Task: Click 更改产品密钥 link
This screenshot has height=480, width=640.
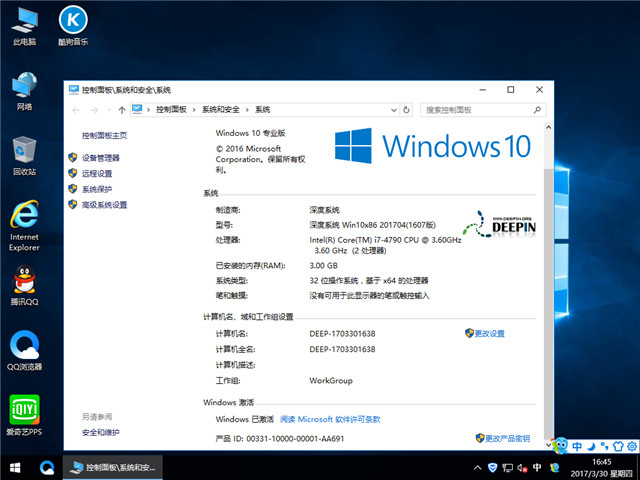Action: (x=507, y=438)
